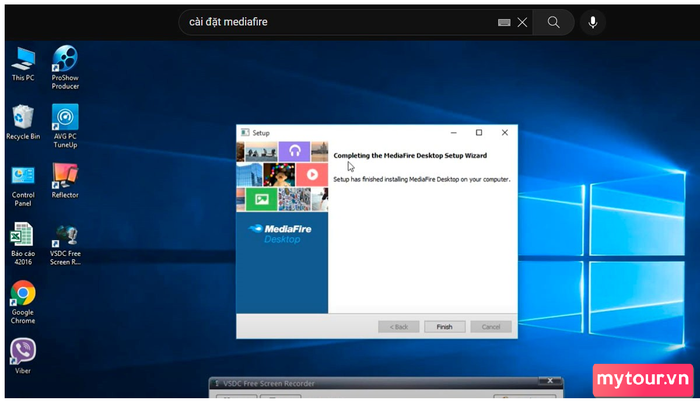Open the on-screen keyboard icon
Image resolution: width=700 pixels, height=405 pixels.
click(504, 22)
